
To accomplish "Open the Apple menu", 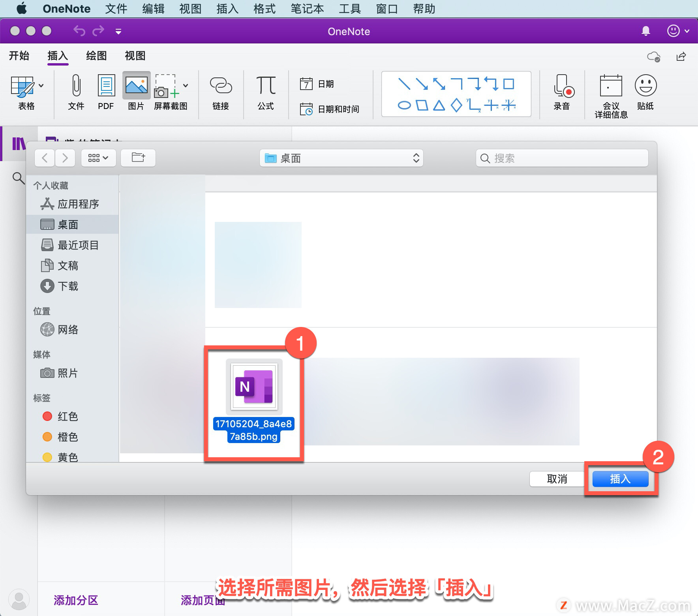I will [22, 9].
